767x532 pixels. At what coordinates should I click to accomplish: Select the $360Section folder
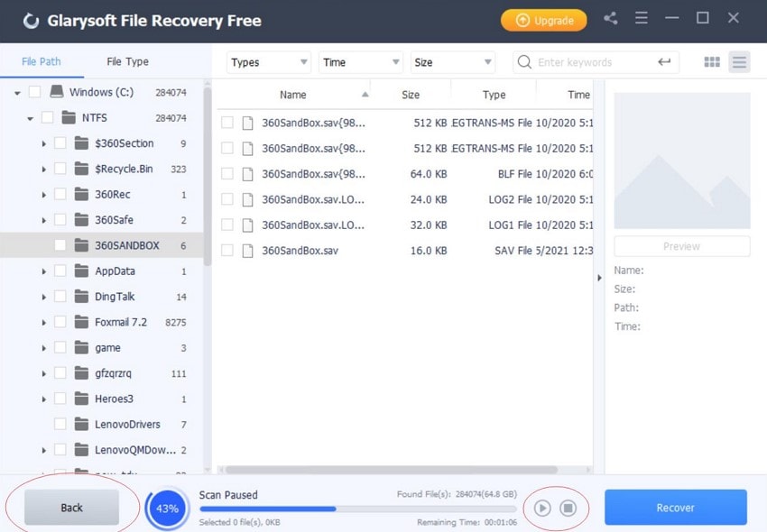coord(125,143)
